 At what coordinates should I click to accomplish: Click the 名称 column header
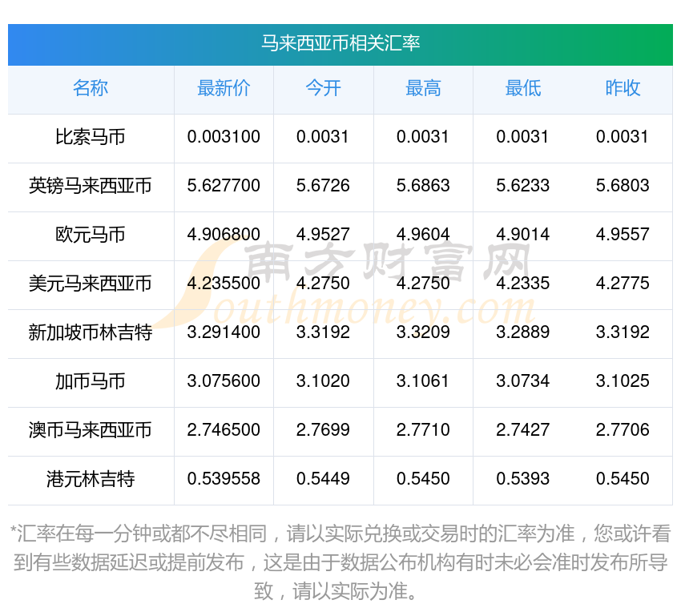click(91, 89)
